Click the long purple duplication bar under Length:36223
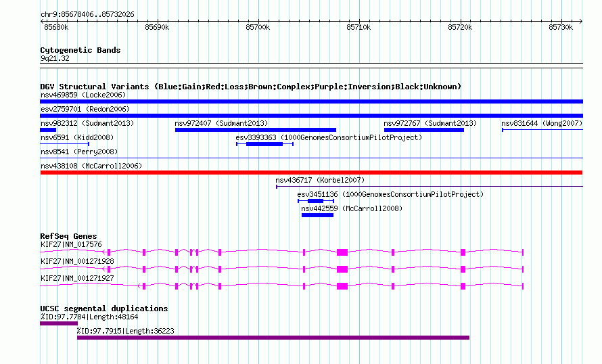 [x=273, y=338]
